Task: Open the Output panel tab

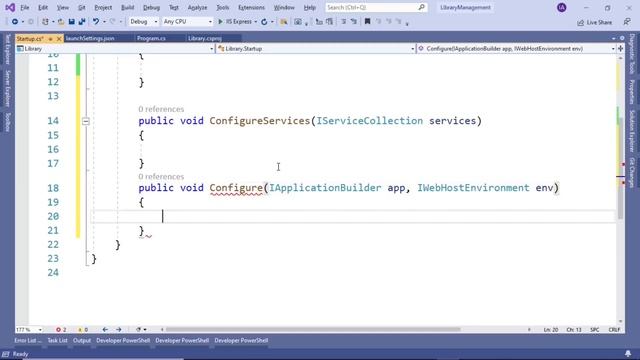Action: [x=82, y=340]
